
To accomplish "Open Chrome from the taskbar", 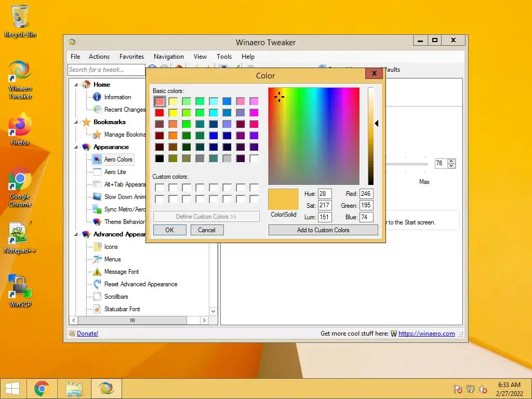I will (x=42, y=389).
